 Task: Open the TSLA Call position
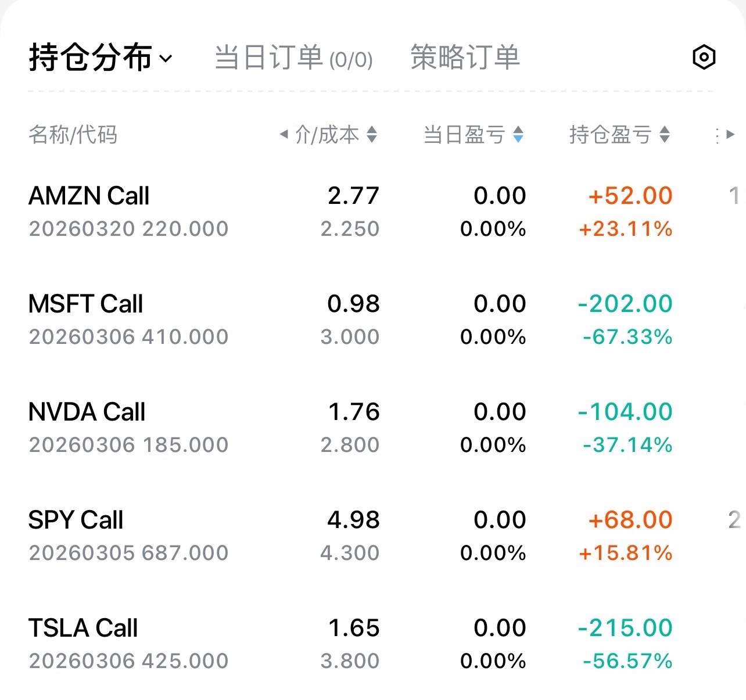click(x=83, y=629)
